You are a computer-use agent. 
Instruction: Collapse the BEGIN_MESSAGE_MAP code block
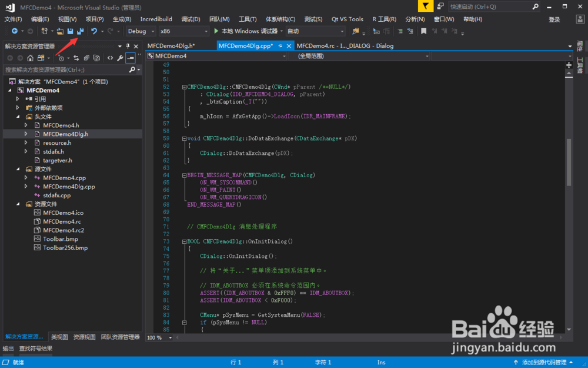pos(184,175)
